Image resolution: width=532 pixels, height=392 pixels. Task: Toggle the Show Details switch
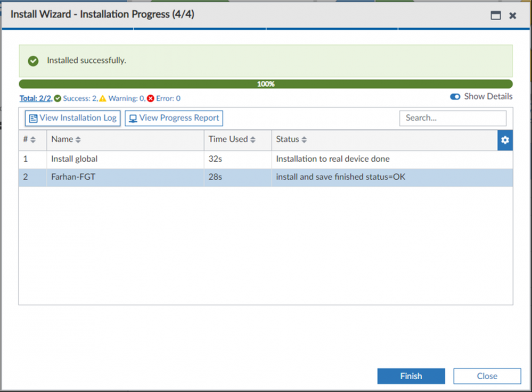click(x=455, y=97)
